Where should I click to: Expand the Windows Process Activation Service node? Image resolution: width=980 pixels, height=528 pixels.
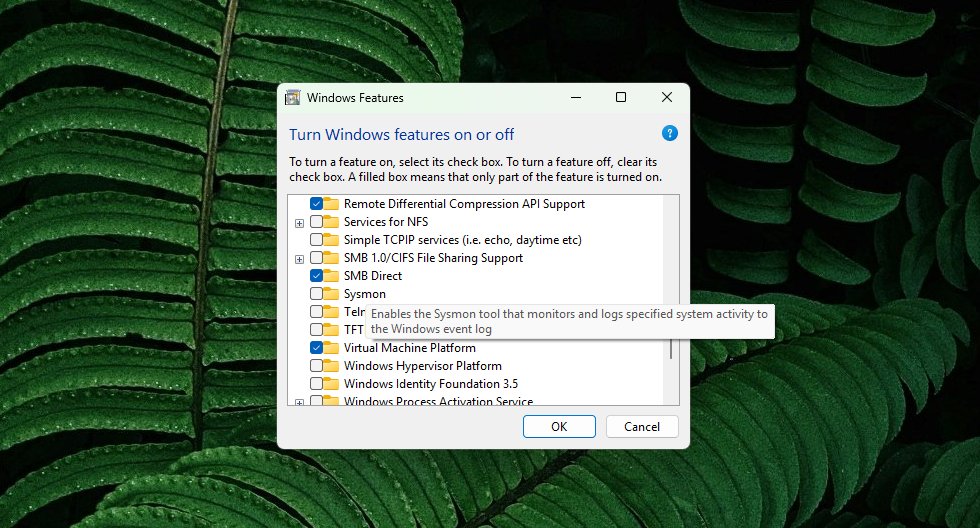[x=299, y=402]
